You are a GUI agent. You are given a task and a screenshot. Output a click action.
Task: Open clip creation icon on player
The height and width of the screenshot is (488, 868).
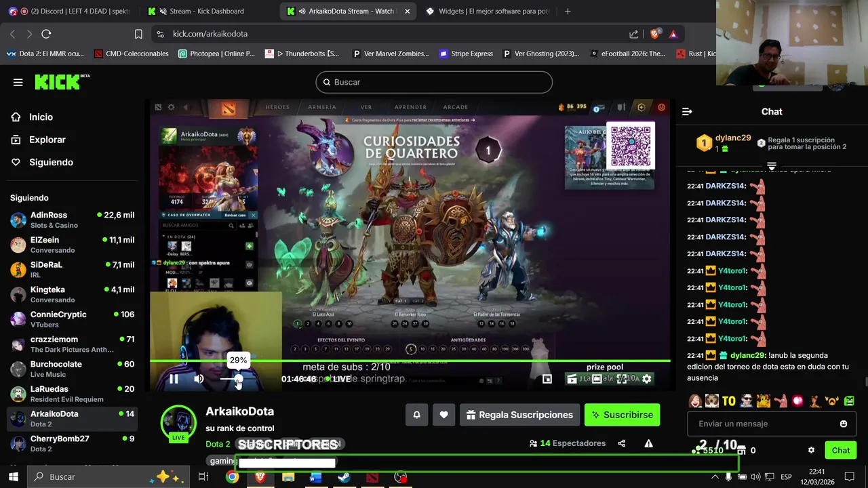pyautogui.click(x=572, y=379)
